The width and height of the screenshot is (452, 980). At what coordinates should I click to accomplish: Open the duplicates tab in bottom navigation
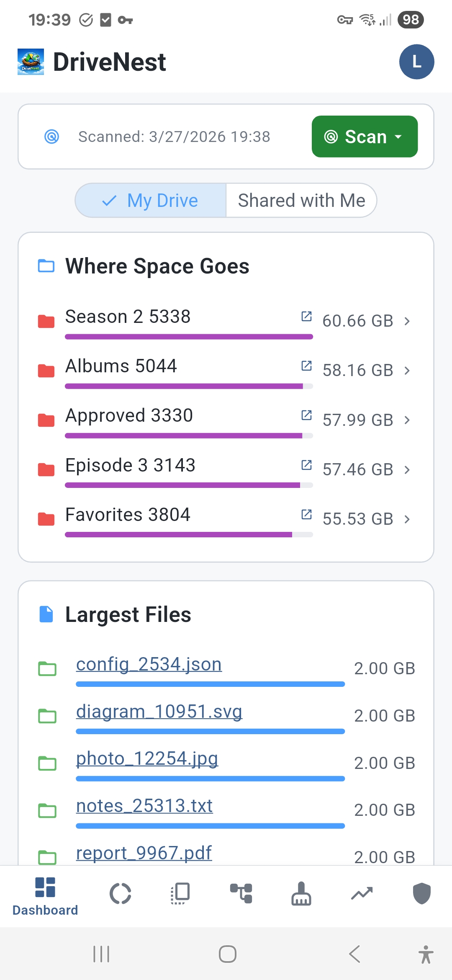181,894
